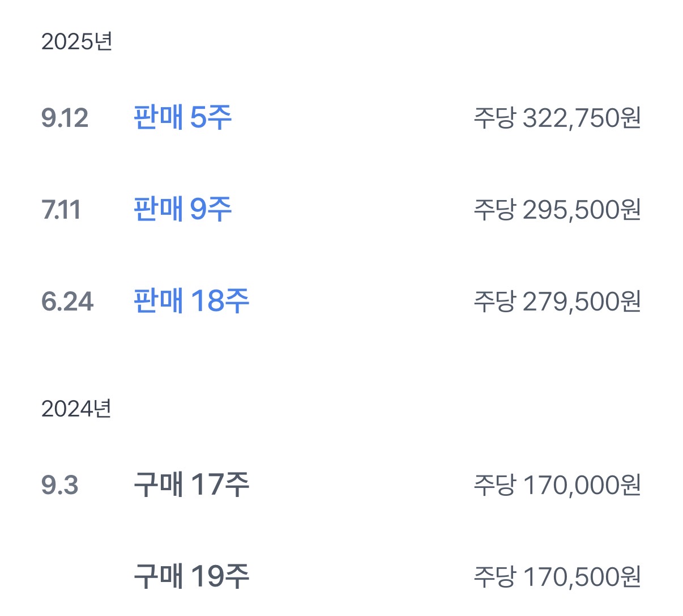Screen dimensions: 683x616
Task: Click the 주당 170,500원 price
Action: click(x=557, y=576)
